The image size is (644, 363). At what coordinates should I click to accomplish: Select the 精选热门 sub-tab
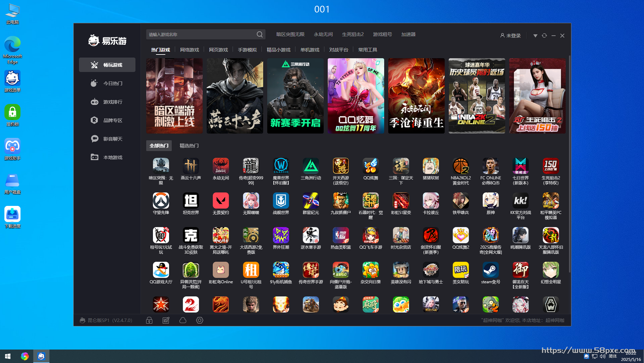click(x=189, y=146)
